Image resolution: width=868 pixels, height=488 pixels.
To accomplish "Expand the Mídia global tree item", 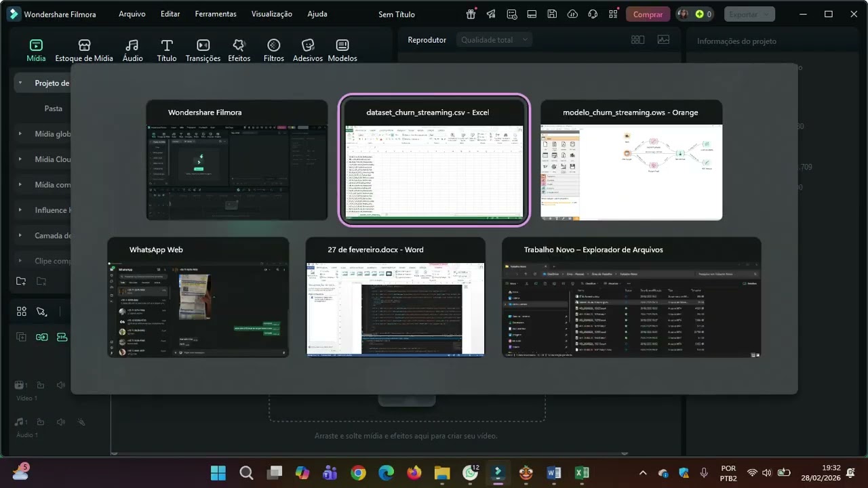I will pyautogui.click(x=20, y=134).
